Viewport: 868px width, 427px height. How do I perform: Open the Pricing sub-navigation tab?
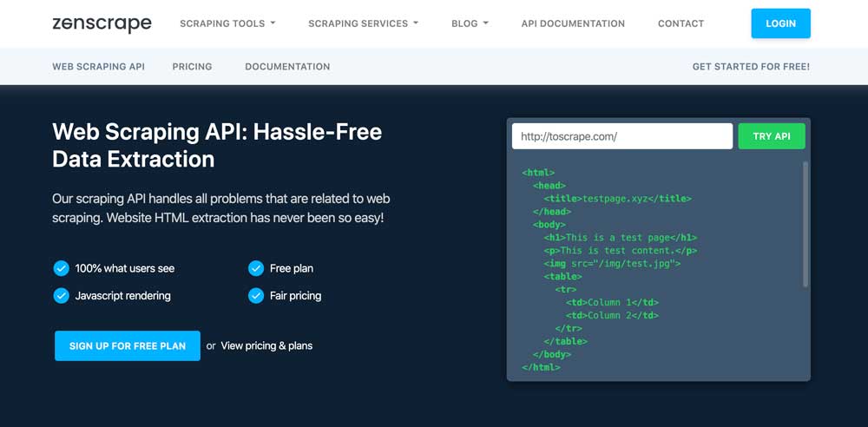point(192,67)
